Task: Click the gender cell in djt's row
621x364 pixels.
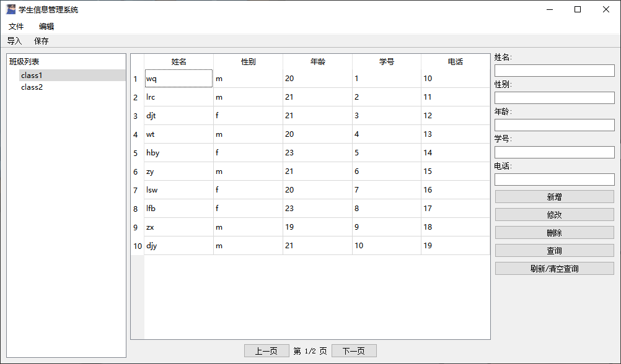Action: point(249,116)
